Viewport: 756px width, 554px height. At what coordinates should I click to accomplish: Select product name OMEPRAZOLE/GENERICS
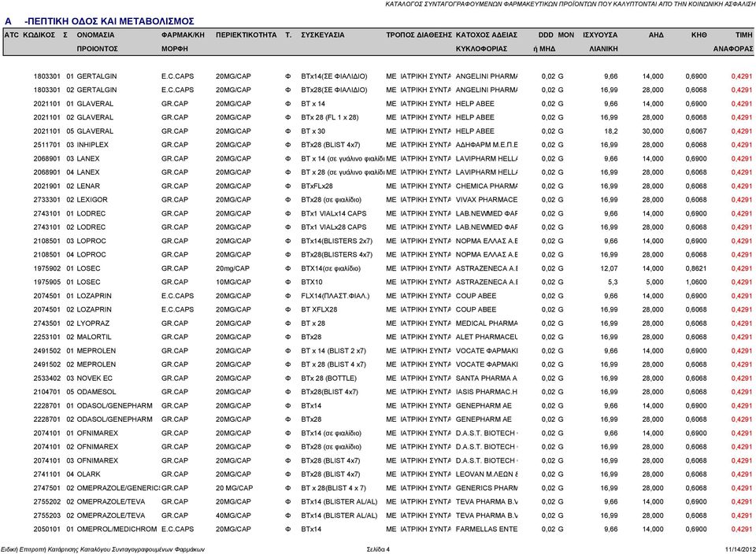click(x=119, y=488)
